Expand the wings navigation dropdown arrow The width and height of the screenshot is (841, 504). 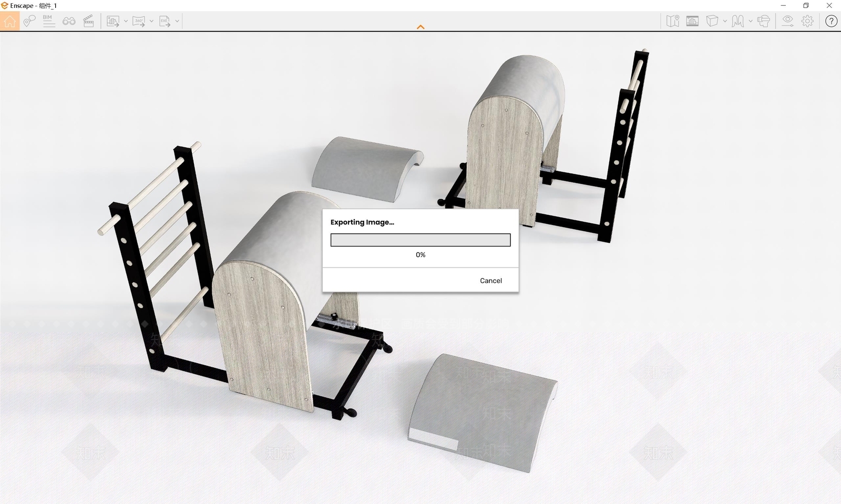coord(751,21)
